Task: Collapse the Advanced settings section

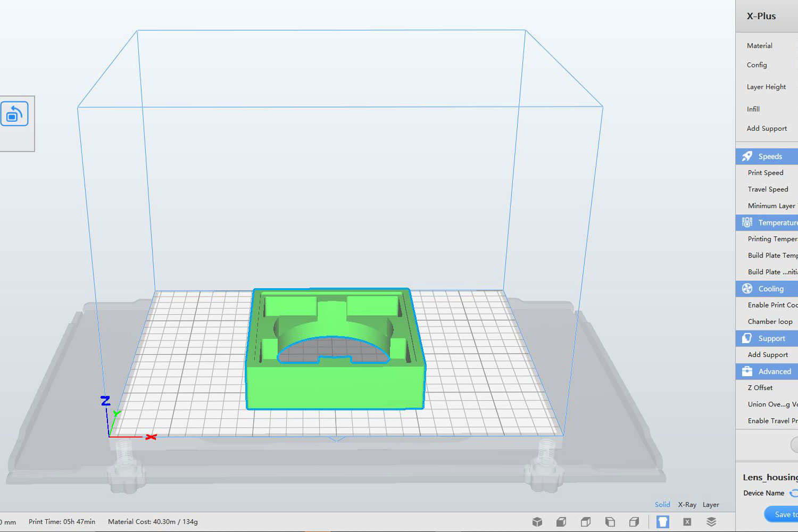Action: click(774, 371)
